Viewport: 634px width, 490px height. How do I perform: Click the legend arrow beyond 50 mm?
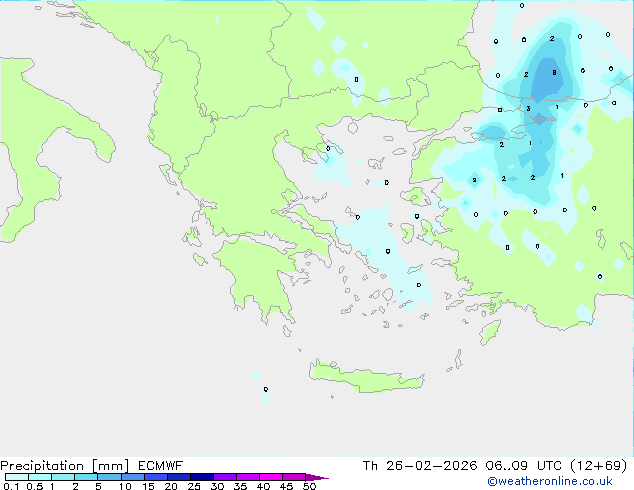[x=317, y=477]
